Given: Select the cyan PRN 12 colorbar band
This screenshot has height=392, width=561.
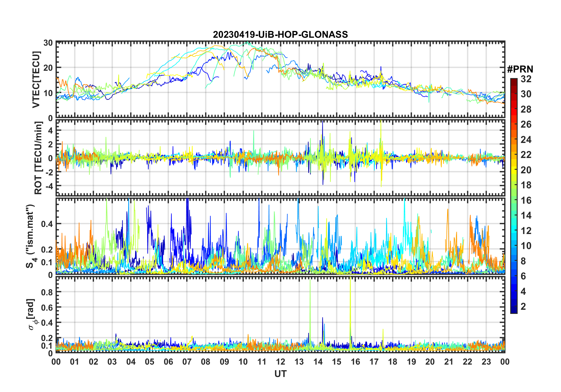Looking at the screenshot, I should 514,231.
